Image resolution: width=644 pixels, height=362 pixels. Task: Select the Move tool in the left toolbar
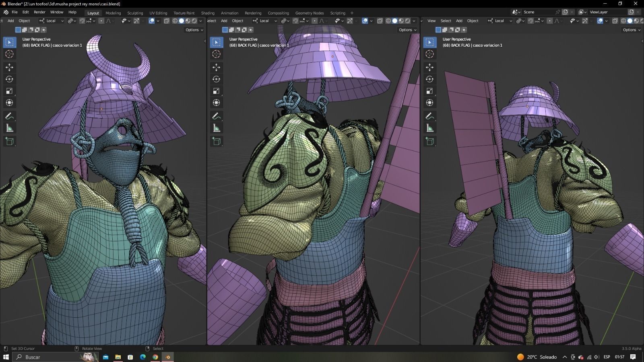click(9, 68)
